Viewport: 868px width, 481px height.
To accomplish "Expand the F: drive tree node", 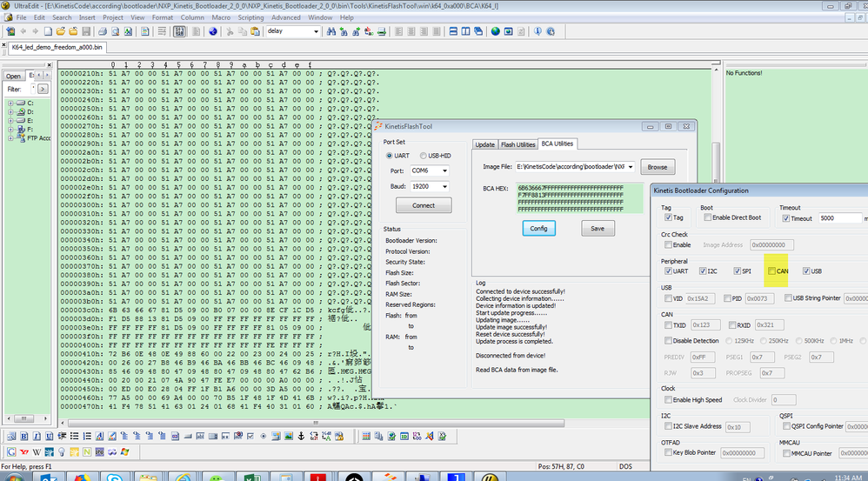I will (10, 129).
